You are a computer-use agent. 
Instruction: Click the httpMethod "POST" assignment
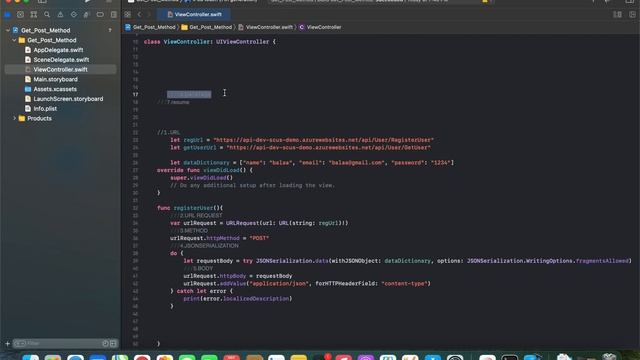tap(220, 238)
